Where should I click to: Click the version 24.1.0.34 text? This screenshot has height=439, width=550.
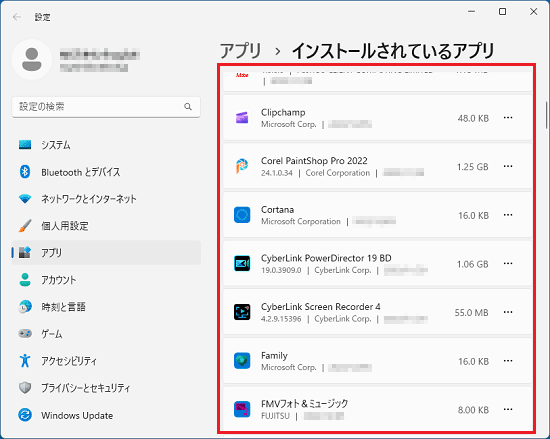(277, 173)
